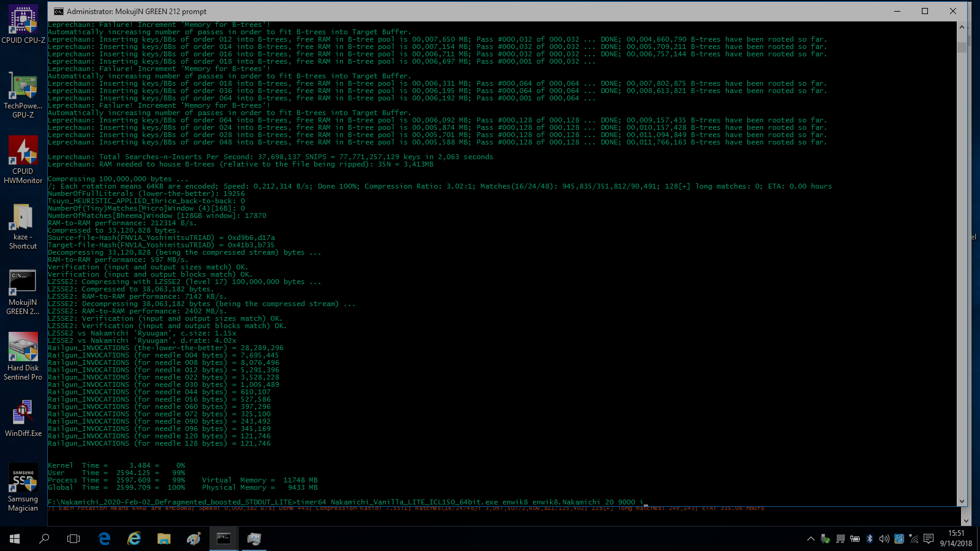Open CPUID CPU-Z desktop shortcut
Image resolution: width=980 pixels, height=551 pixels.
pyautogui.click(x=23, y=23)
